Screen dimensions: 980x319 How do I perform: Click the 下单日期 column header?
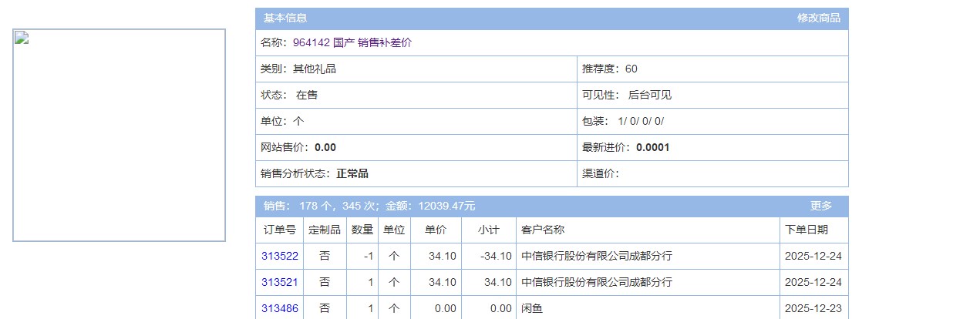(807, 230)
